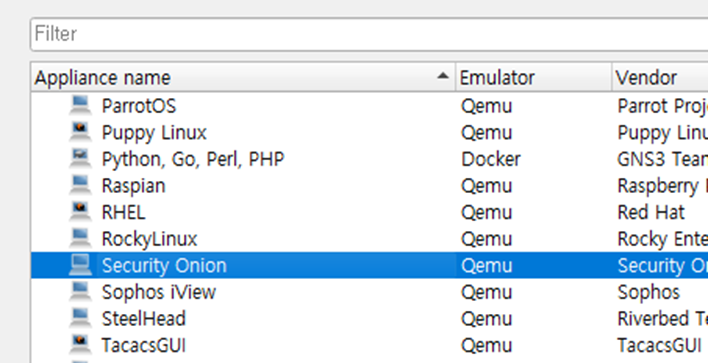The image size is (708, 363).
Task: Sort by Vendor column header
Action: tap(660, 78)
